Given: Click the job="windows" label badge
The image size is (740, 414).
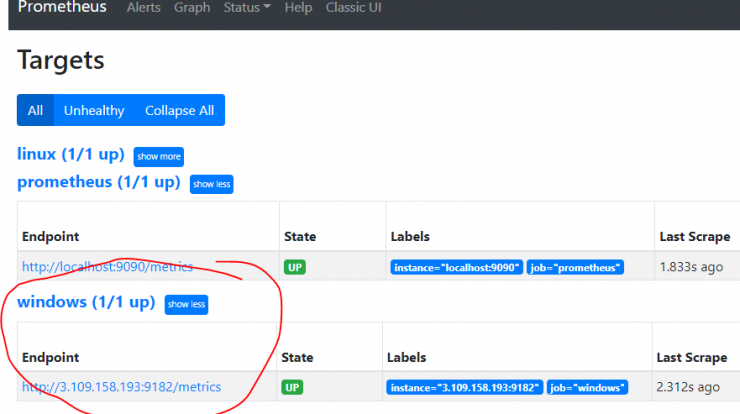Looking at the screenshot, I should (587, 388).
